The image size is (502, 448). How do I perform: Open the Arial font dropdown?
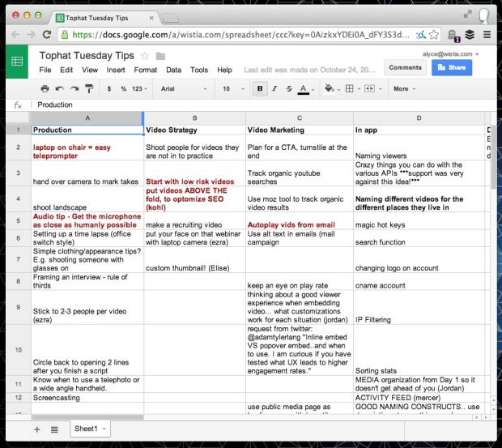(184, 88)
